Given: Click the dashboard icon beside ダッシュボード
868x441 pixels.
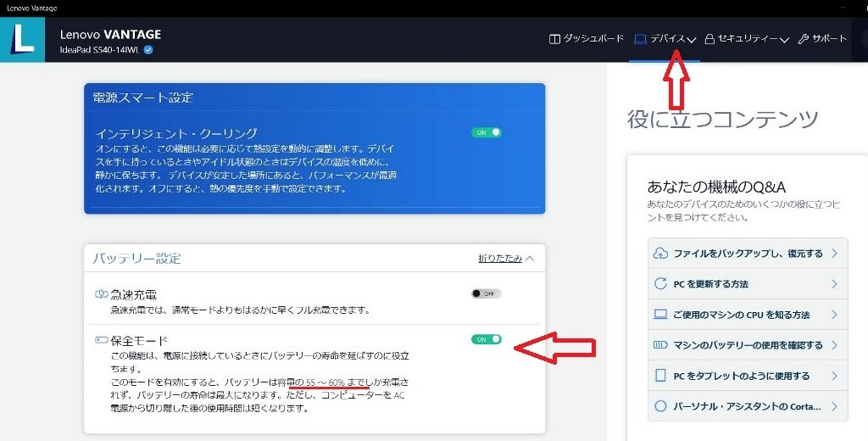Looking at the screenshot, I should tap(554, 39).
